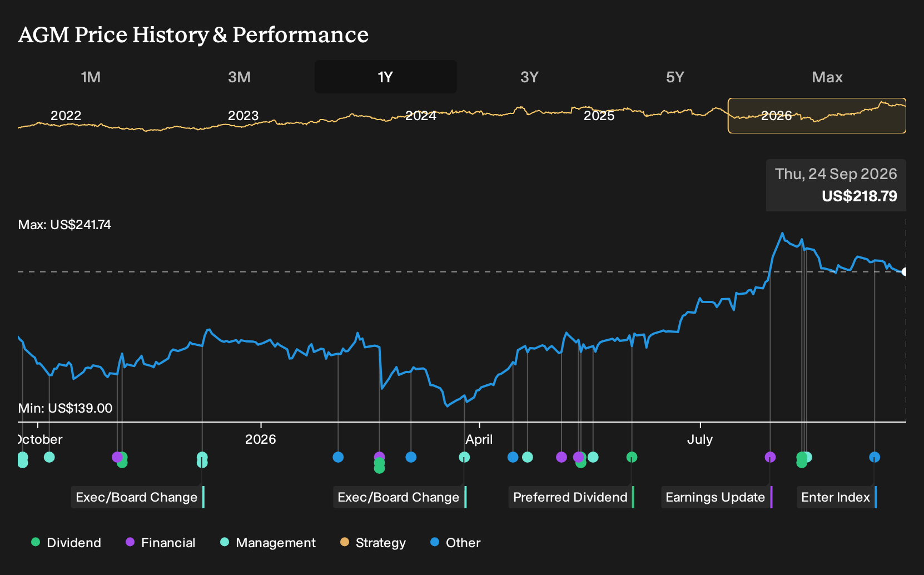Click purple event dot above Earnings Update
The image size is (924, 575).
[x=770, y=457]
